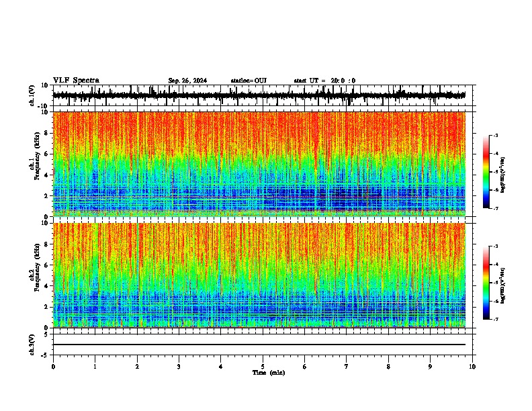Click the "ch.1(V)" waveform axis label
Image resolution: width=532 pixels, height=411 pixels.
click(x=32, y=95)
